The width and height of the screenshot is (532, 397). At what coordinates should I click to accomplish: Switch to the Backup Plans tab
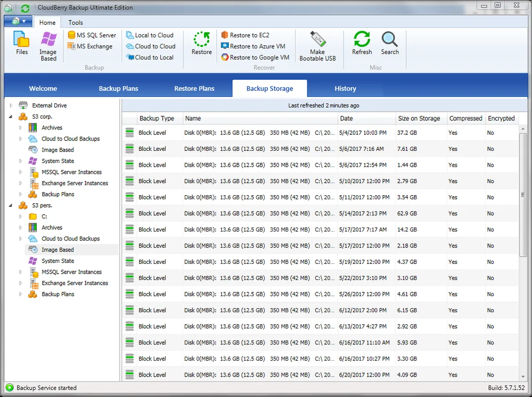click(118, 88)
